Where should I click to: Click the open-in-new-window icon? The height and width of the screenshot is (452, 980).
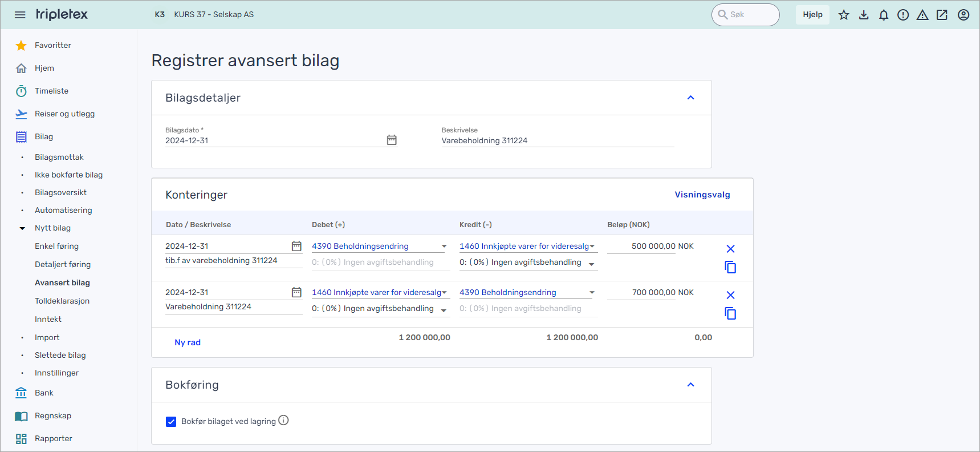942,15
